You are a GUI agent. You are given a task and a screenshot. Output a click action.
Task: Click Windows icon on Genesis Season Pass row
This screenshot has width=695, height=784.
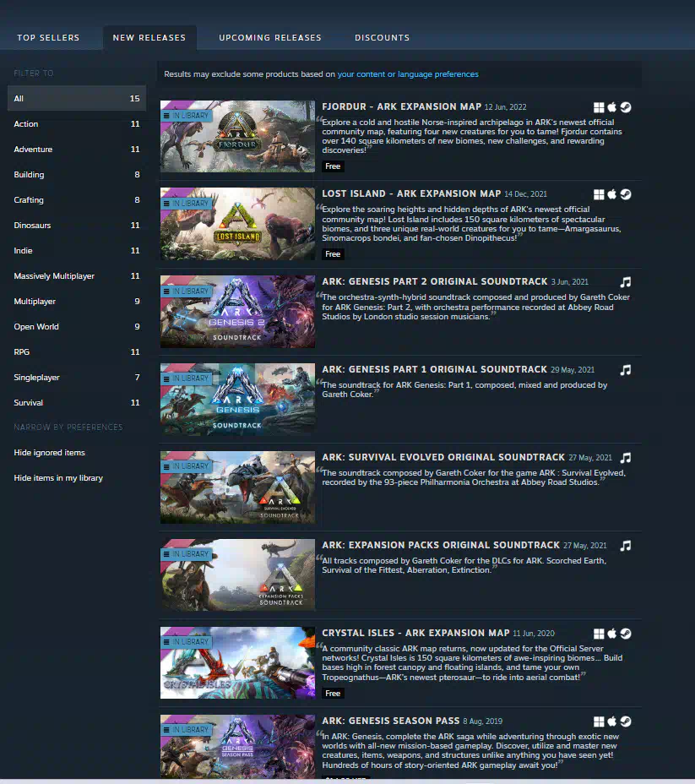click(x=599, y=721)
